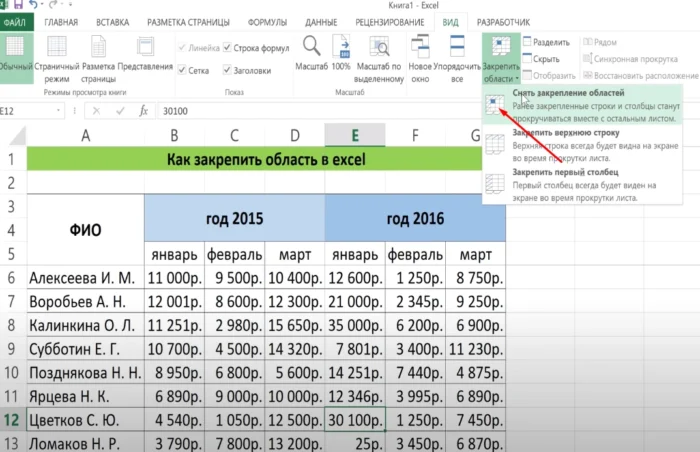Select Freeze Top Row (Закрепить верхнюю строку)
700x452 pixels.
pos(570,132)
